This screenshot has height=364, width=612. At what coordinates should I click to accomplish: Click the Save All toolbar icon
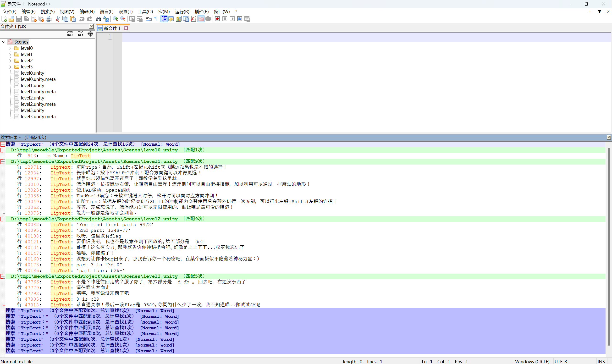click(26, 19)
